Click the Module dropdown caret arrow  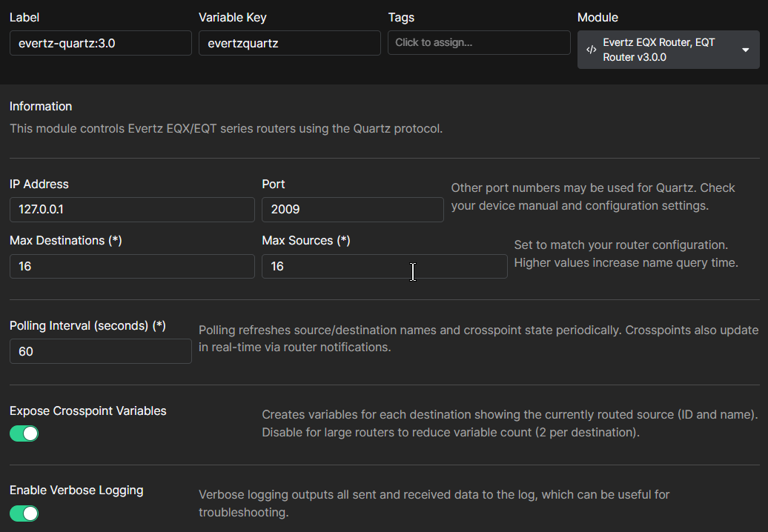click(746, 50)
